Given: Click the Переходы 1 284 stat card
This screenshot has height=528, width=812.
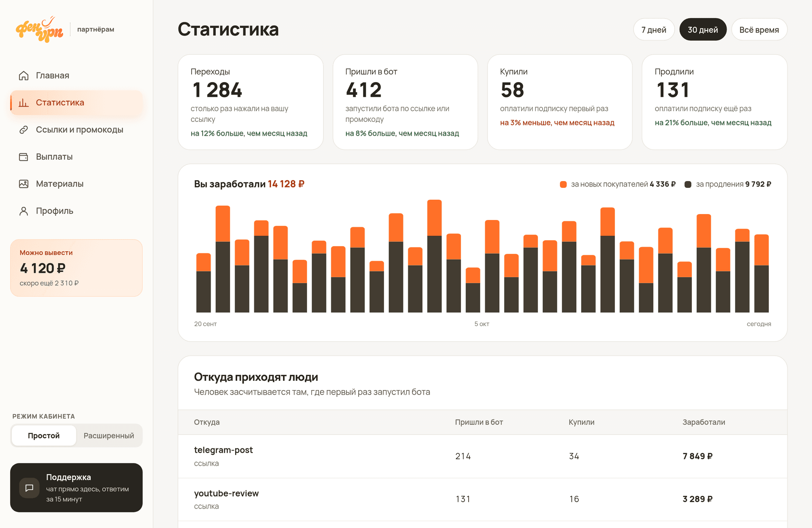Looking at the screenshot, I should [251, 102].
